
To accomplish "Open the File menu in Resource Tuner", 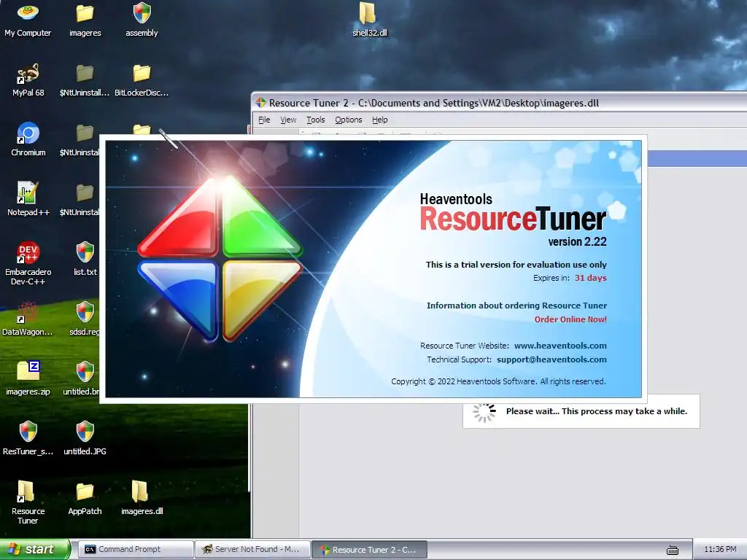I will [264, 120].
